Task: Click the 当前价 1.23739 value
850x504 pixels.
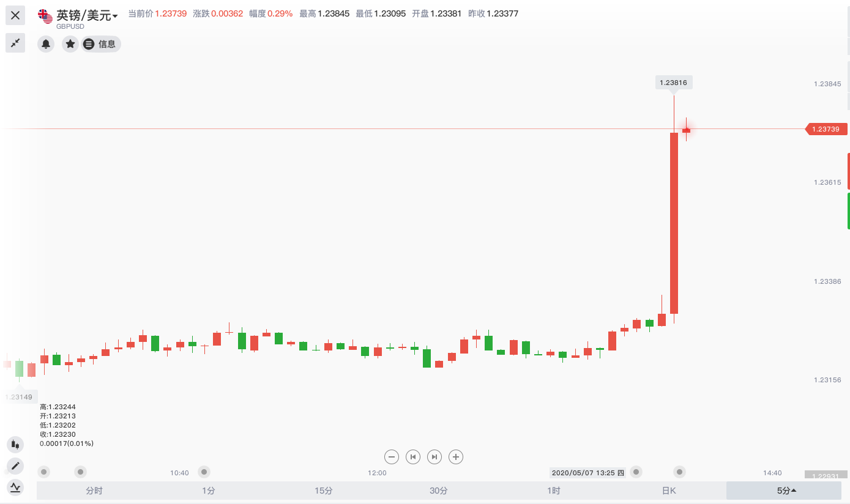Action: coord(171,13)
